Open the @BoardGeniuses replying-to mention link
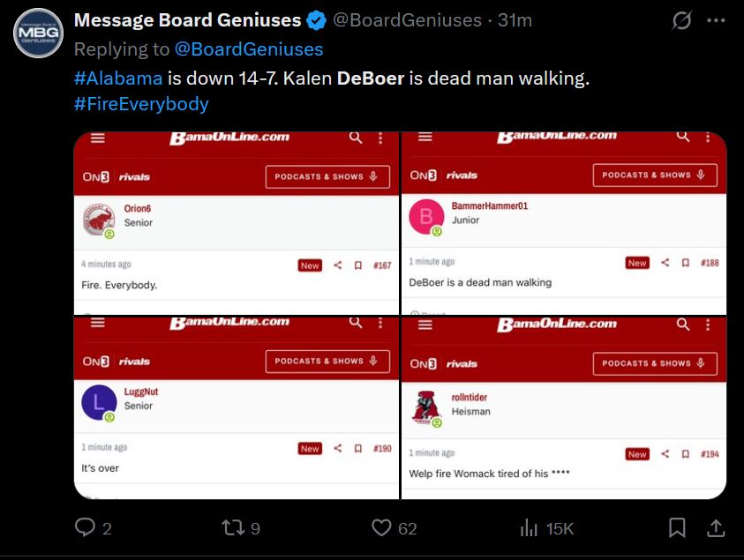The image size is (744, 560). coord(249,49)
